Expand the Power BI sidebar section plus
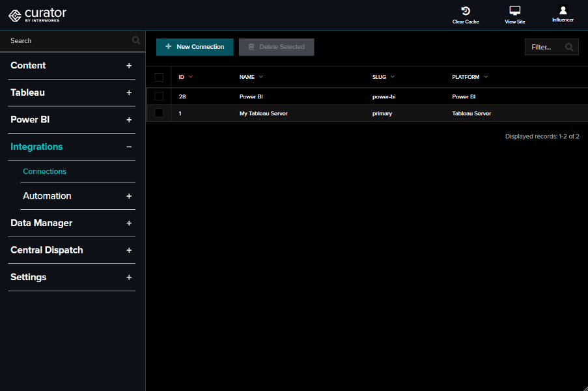Image resolution: width=588 pixels, height=391 pixels. (129, 120)
